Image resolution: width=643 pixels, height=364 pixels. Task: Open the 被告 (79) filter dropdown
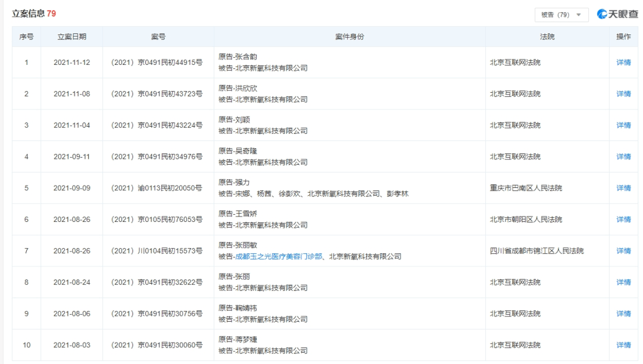click(x=561, y=15)
